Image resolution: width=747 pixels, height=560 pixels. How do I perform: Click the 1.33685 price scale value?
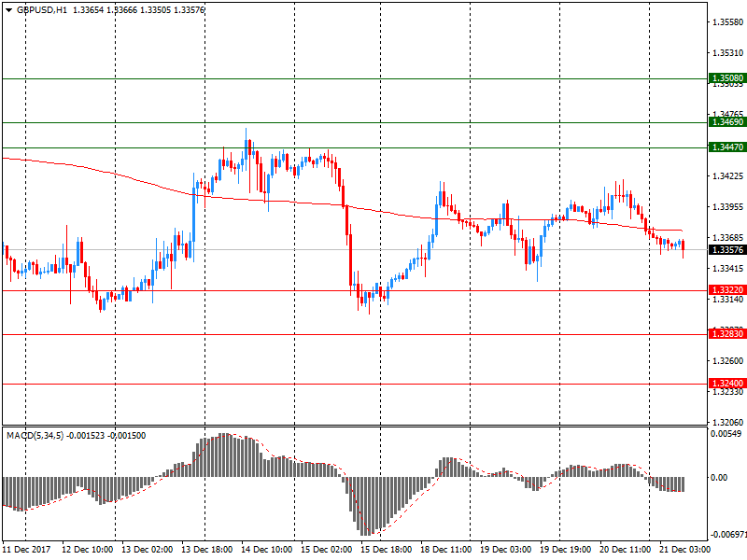[727, 237]
